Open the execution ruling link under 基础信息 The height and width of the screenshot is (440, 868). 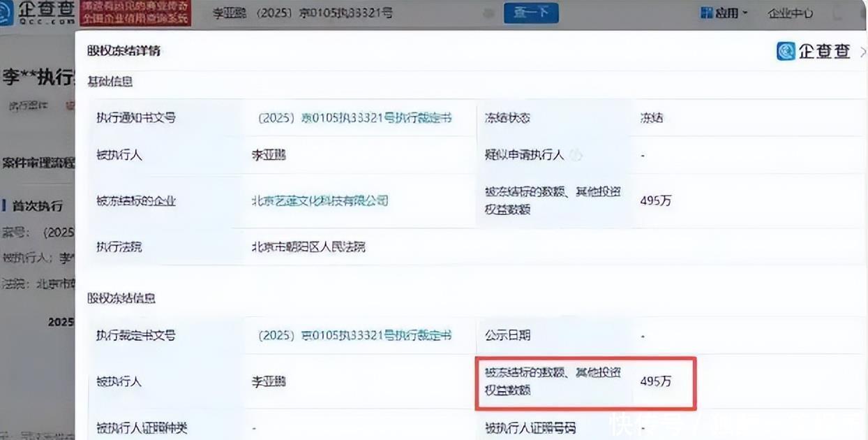354,118
